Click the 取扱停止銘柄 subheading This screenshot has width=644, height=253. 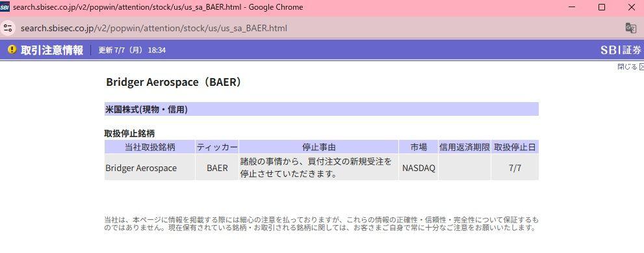pyautogui.click(x=129, y=133)
